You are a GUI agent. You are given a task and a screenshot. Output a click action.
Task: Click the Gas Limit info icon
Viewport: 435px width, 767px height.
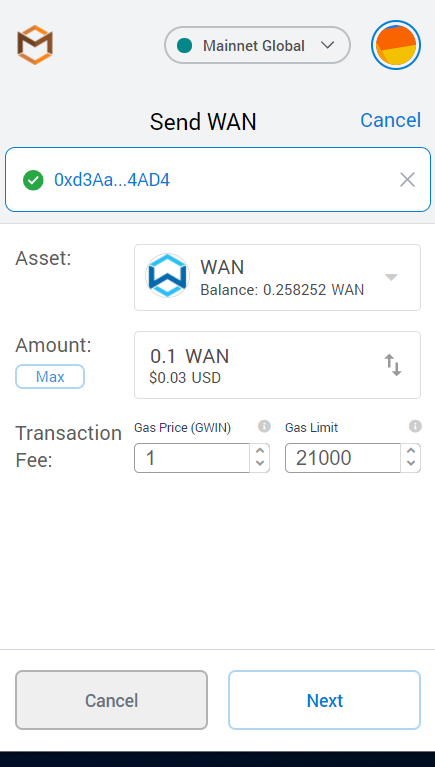[x=415, y=427]
